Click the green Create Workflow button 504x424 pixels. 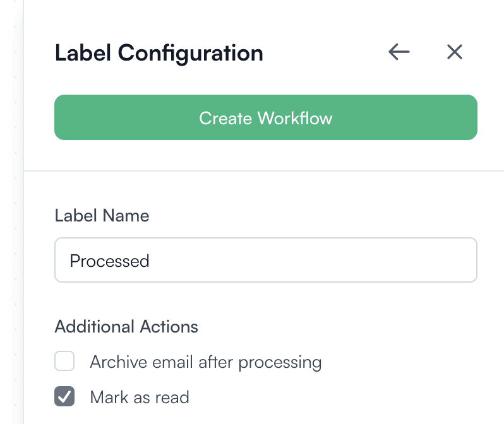coord(265,117)
